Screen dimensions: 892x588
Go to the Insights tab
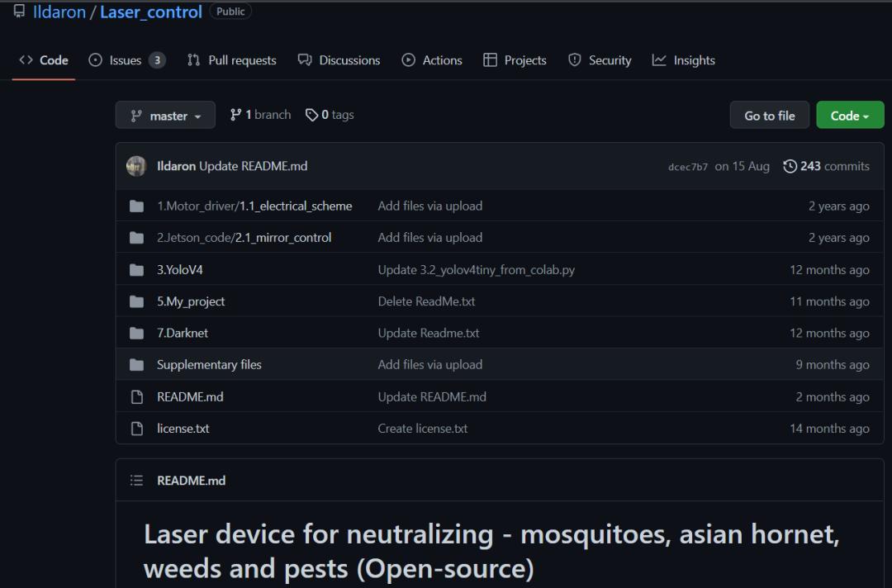683,60
